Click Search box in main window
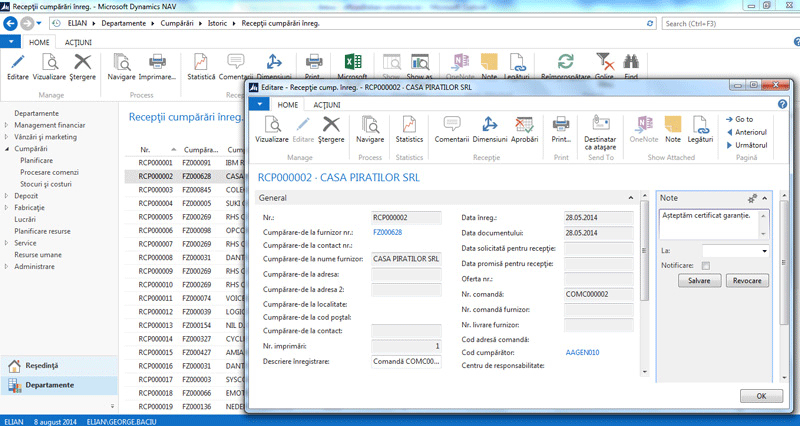The image size is (800, 426). click(x=731, y=23)
